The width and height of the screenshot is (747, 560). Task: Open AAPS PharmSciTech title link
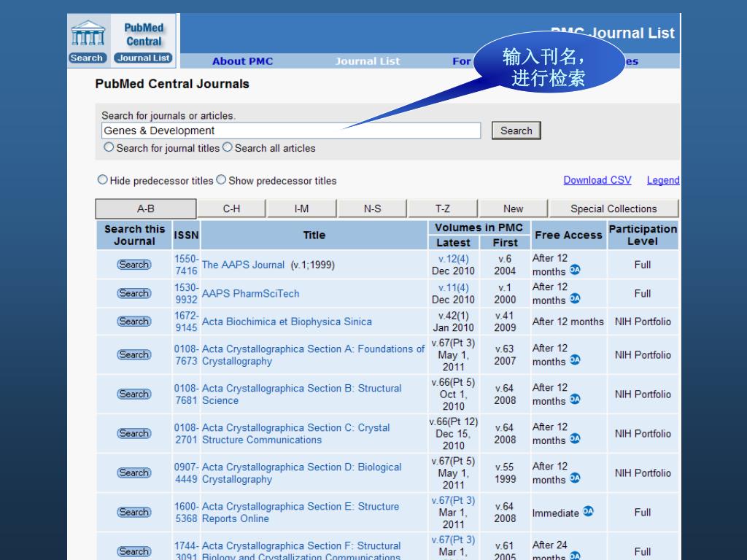(x=251, y=294)
